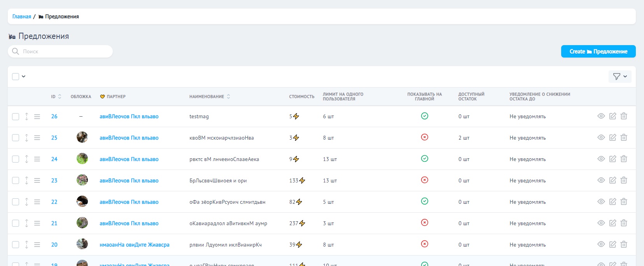644x266 pixels.
Task: Open the filter dropdown menu
Action: point(620,77)
